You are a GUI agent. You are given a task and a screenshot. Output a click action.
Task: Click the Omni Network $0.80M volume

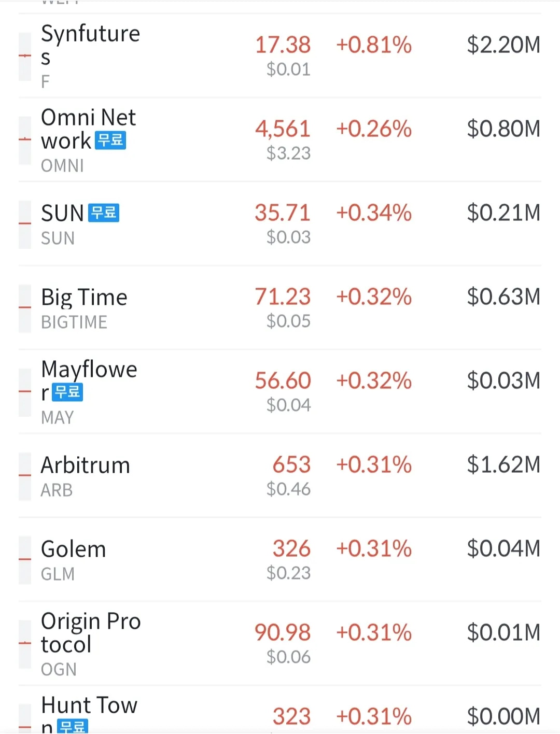tap(503, 129)
